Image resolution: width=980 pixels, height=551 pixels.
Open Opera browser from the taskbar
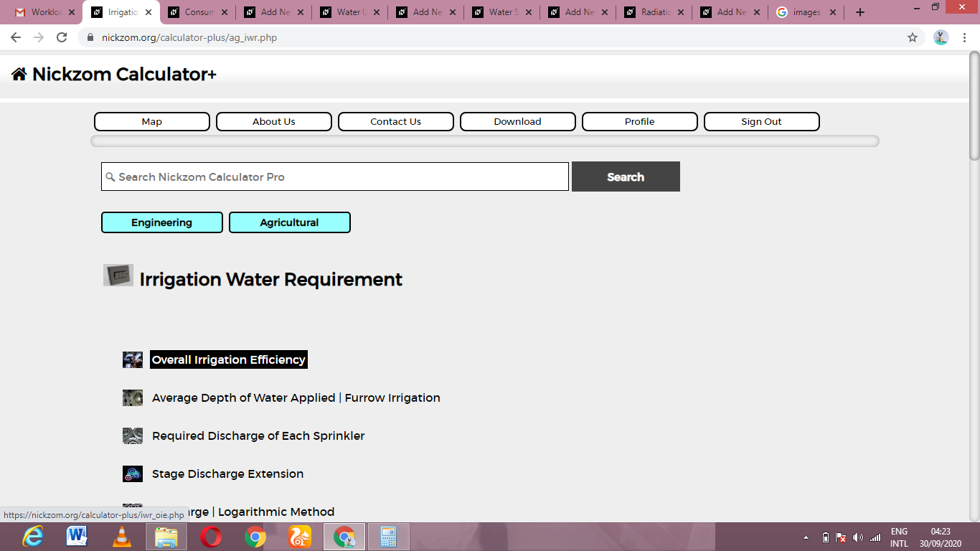pos(210,537)
